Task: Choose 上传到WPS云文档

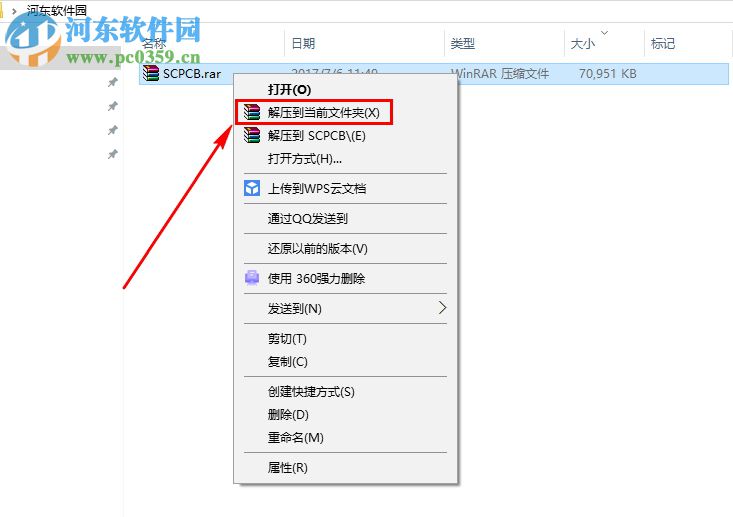Action: click(345, 188)
